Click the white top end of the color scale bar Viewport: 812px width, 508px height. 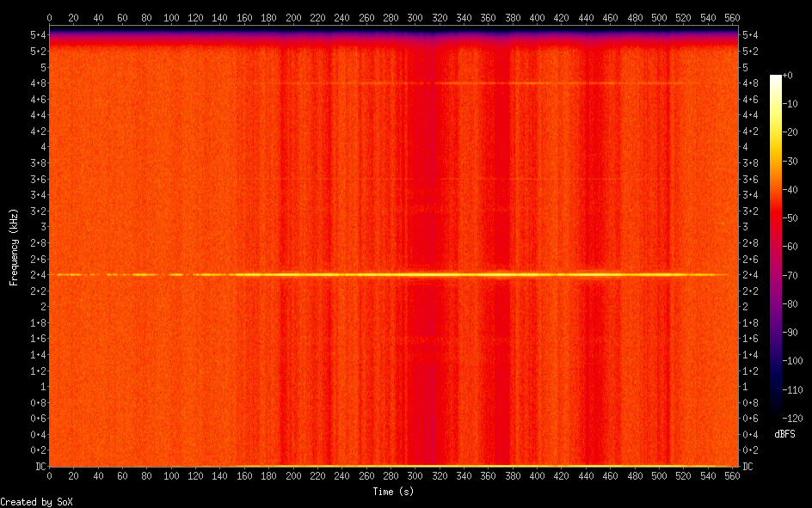pyautogui.click(x=776, y=78)
